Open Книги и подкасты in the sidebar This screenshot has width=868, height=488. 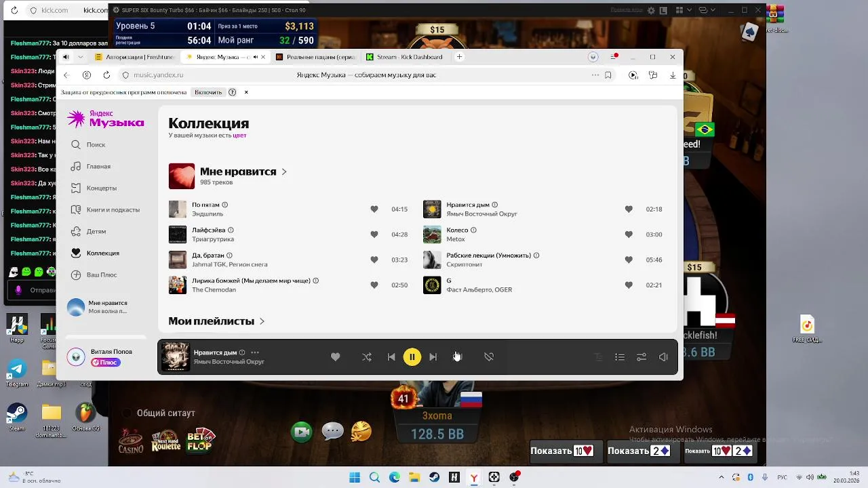click(x=113, y=209)
